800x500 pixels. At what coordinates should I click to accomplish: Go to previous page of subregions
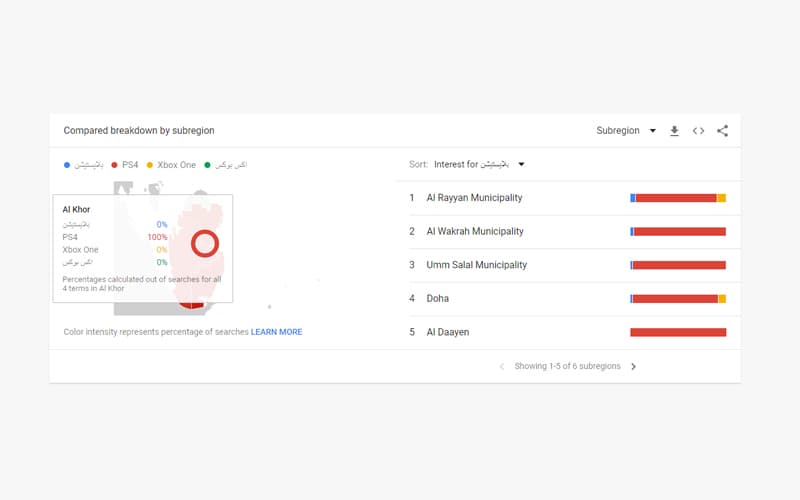502,367
